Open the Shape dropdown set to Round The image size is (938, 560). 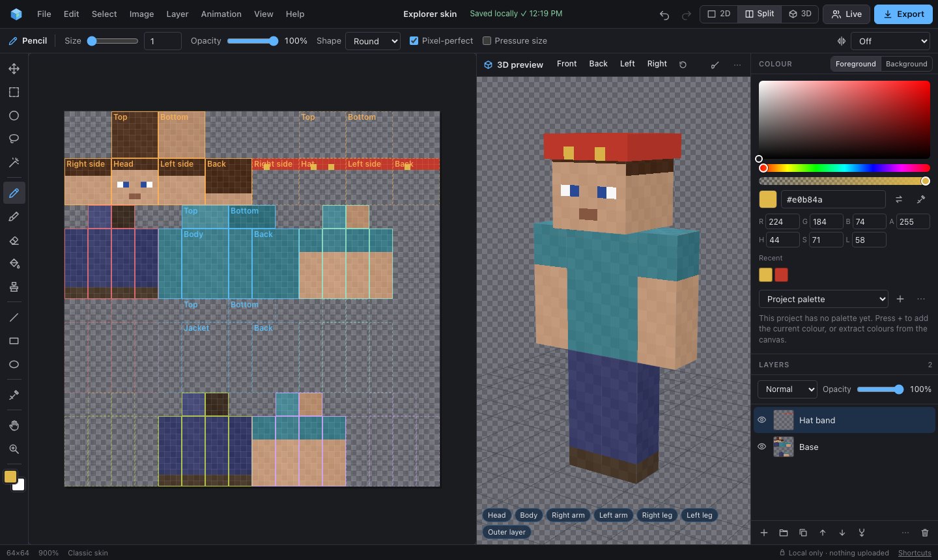[373, 41]
